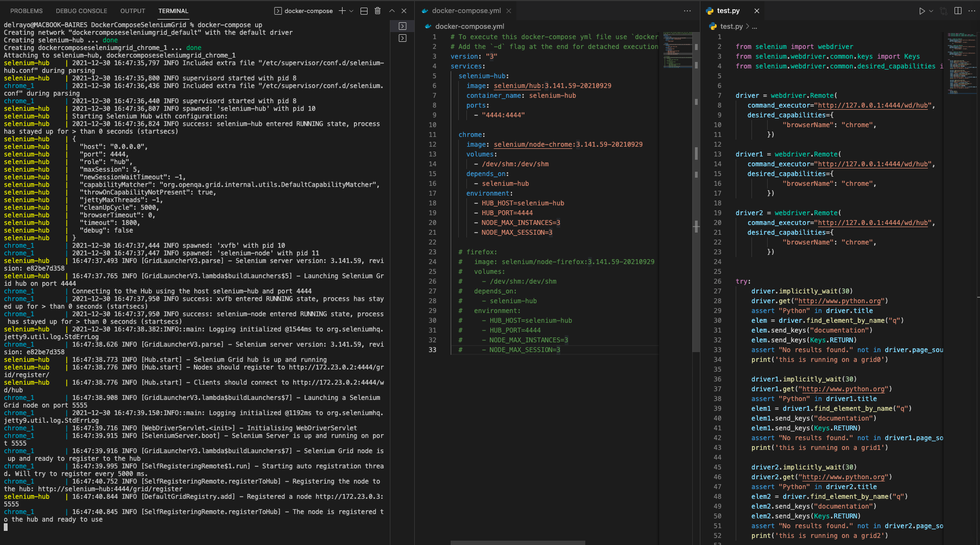Image resolution: width=980 pixels, height=545 pixels.
Task: Open more actions menu for docker-compose.yml editor
Action: [x=687, y=10]
